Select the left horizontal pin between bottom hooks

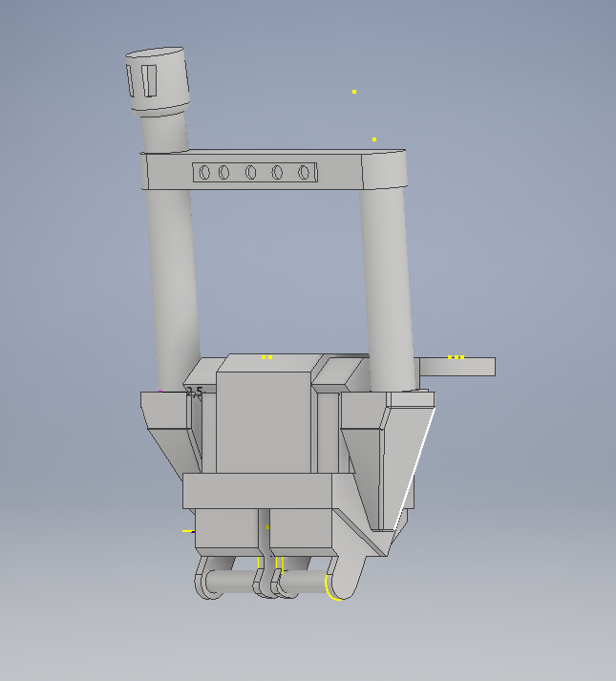231,581
